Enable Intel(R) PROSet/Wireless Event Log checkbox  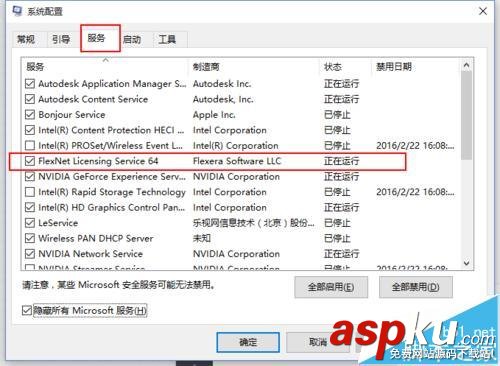(30, 145)
